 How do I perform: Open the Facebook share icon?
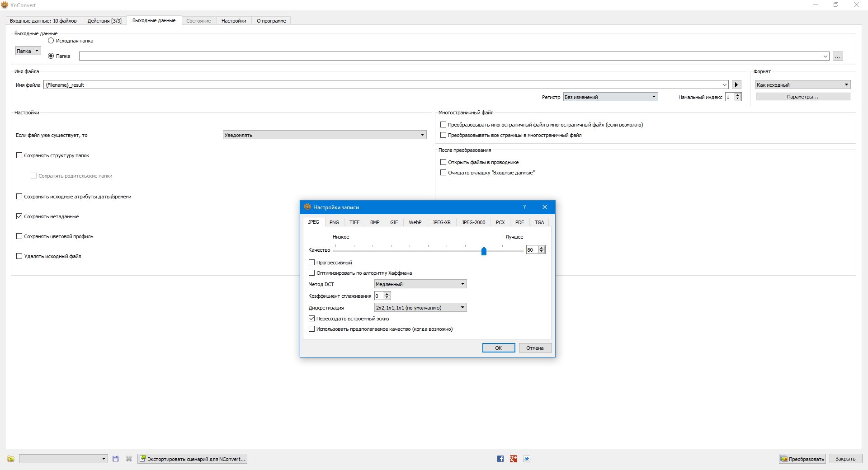(500, 459)
